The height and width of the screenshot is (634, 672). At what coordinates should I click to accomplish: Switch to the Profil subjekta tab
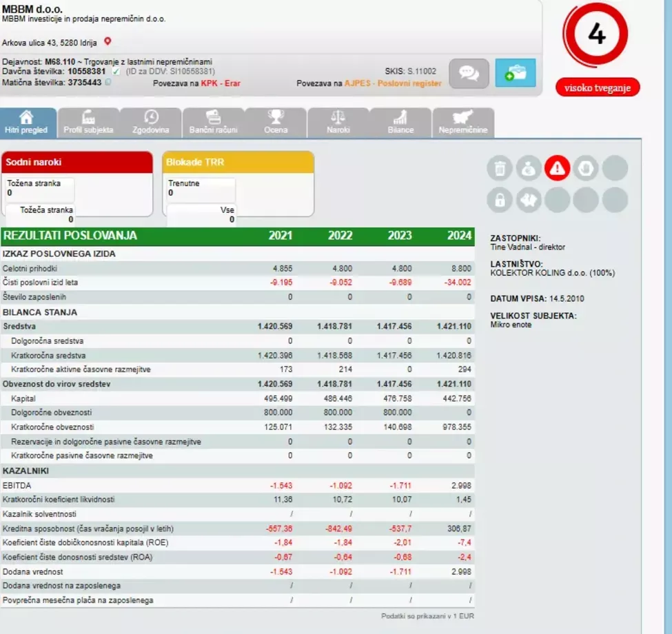click(x=88, y=123)
